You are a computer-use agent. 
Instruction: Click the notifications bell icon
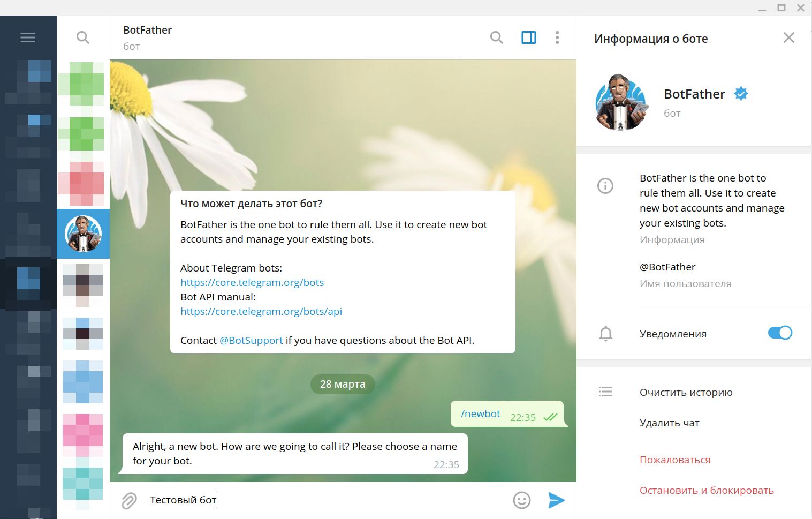point(605,334)
